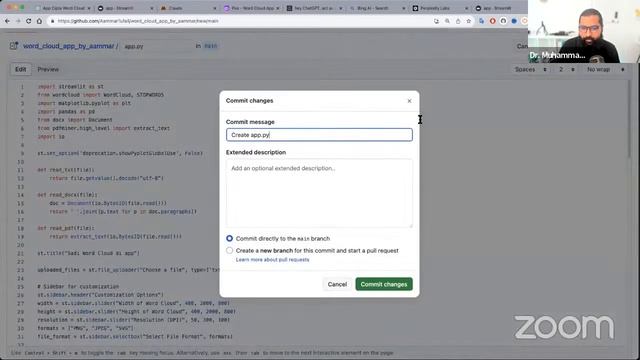Viewport: 640px width, 360px height.
Task: Open the browser zoom magnifier icon
Action: [x=447, y=21]
